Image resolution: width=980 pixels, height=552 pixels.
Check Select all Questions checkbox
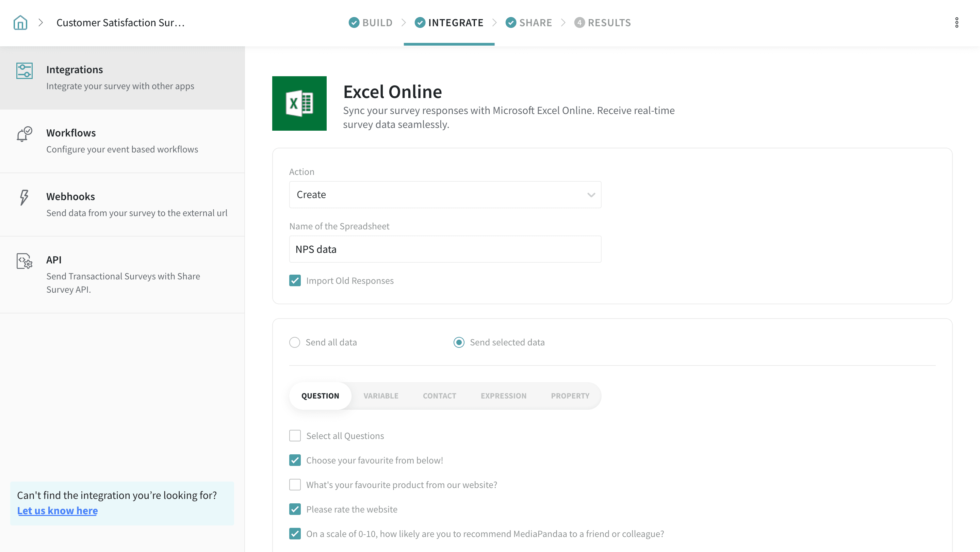(x=295, y=436)
